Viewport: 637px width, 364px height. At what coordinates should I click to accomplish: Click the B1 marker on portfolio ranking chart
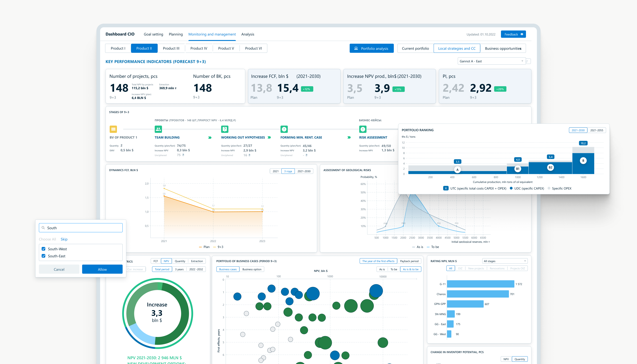pos(518,169)
